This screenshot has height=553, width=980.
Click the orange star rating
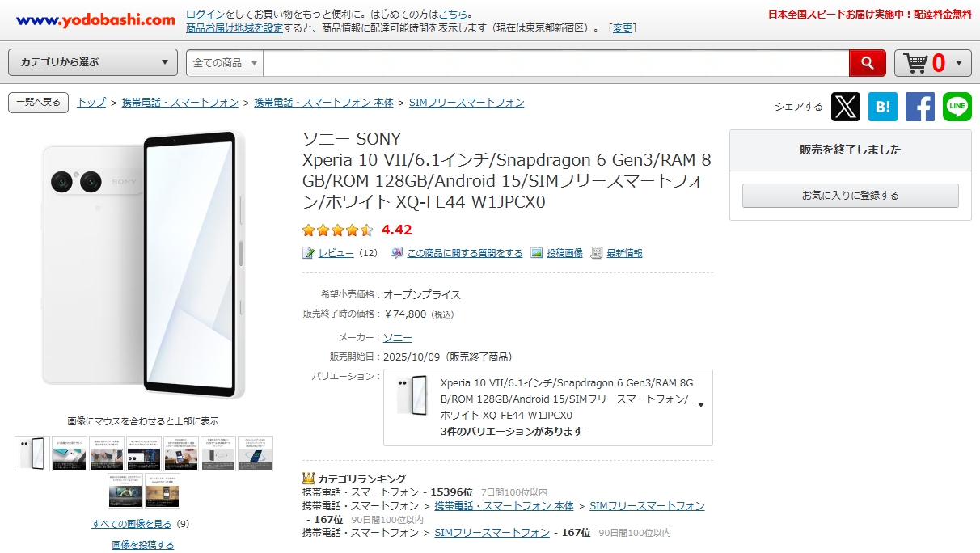coord(338,230)
